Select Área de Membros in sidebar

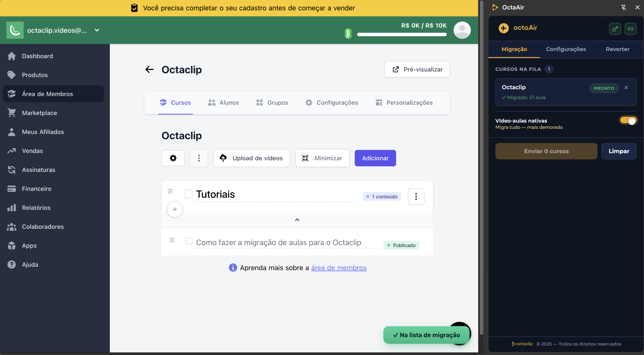coord(53,94)
